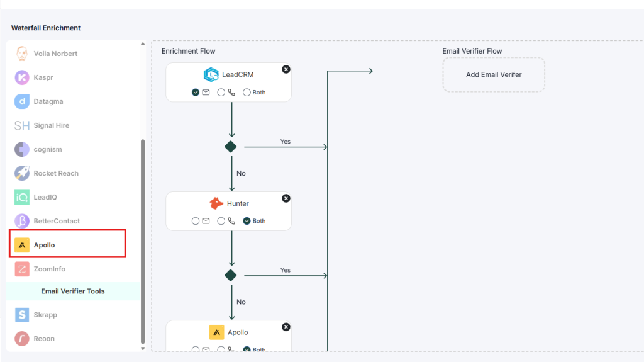The image size is (644, 362).
Task: Select the email radio option for Hunter
Action: click(x=196, y=221)
